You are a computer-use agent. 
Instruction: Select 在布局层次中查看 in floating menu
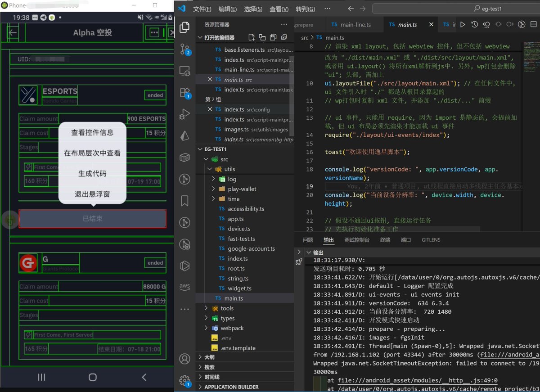(92, 153)
